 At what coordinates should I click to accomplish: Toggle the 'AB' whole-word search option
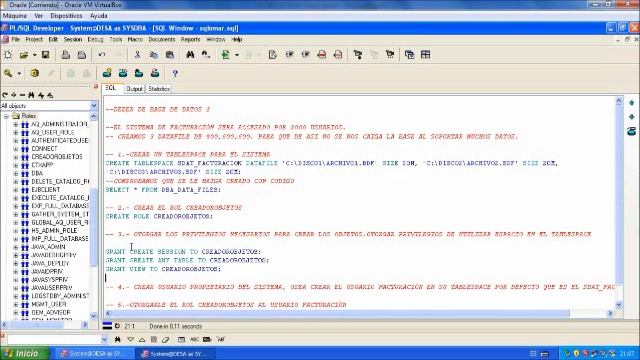tap(221, 340)
